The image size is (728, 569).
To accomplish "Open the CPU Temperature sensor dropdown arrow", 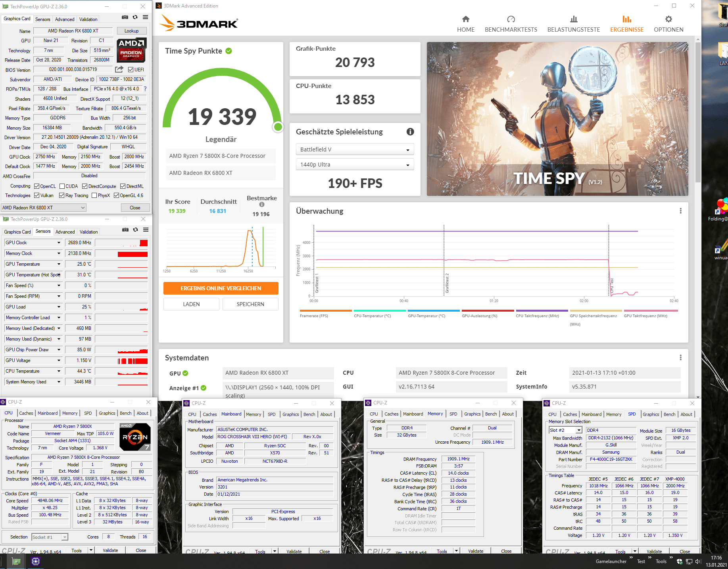I will click(59, 371).
